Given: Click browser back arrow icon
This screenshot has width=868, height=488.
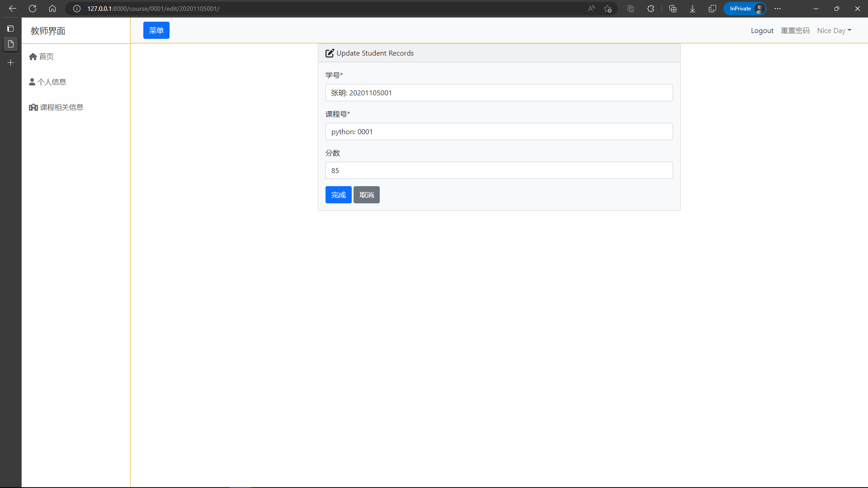Looking at the screenshot, I should (x=13, y=9).
